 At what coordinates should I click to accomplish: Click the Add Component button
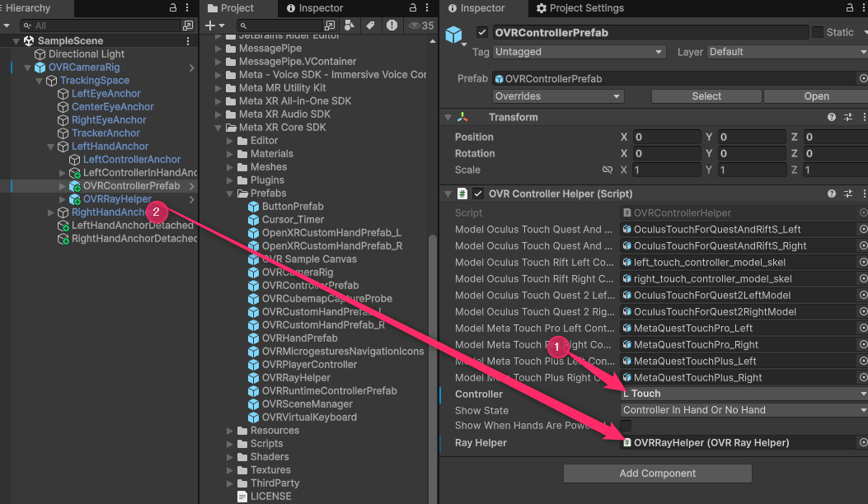657,473
